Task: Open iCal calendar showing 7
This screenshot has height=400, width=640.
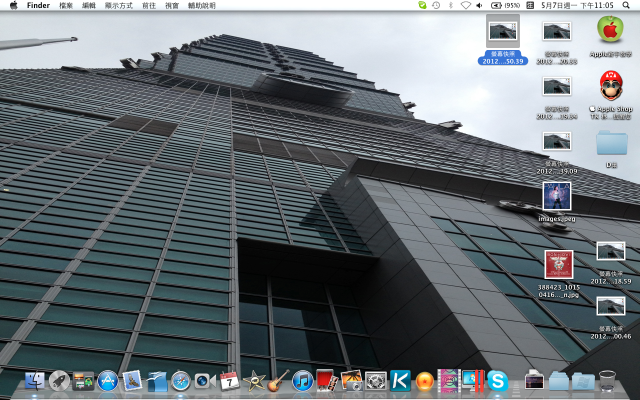Action: point(229,381)
